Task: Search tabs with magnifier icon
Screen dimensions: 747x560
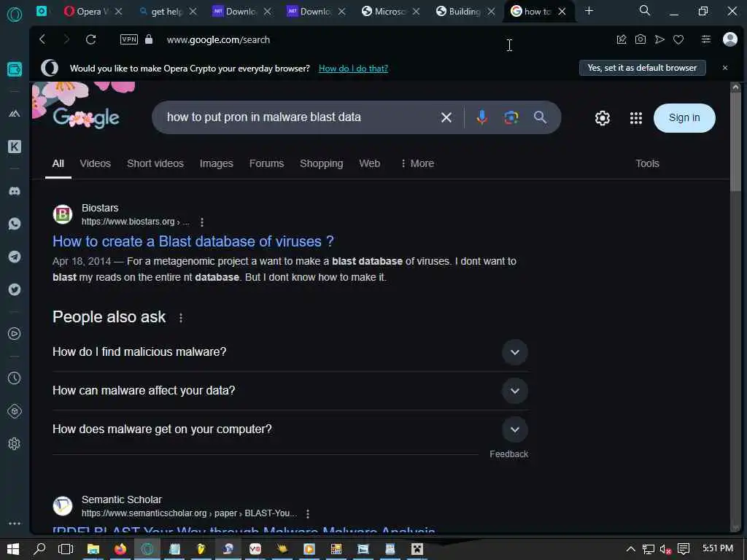Action: click(x=645, y=10)
